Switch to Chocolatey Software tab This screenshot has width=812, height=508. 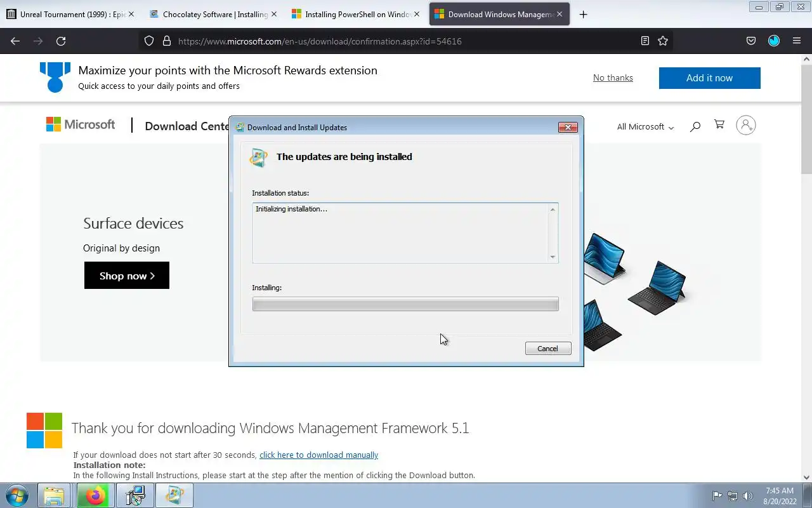(x=213, y=14)
